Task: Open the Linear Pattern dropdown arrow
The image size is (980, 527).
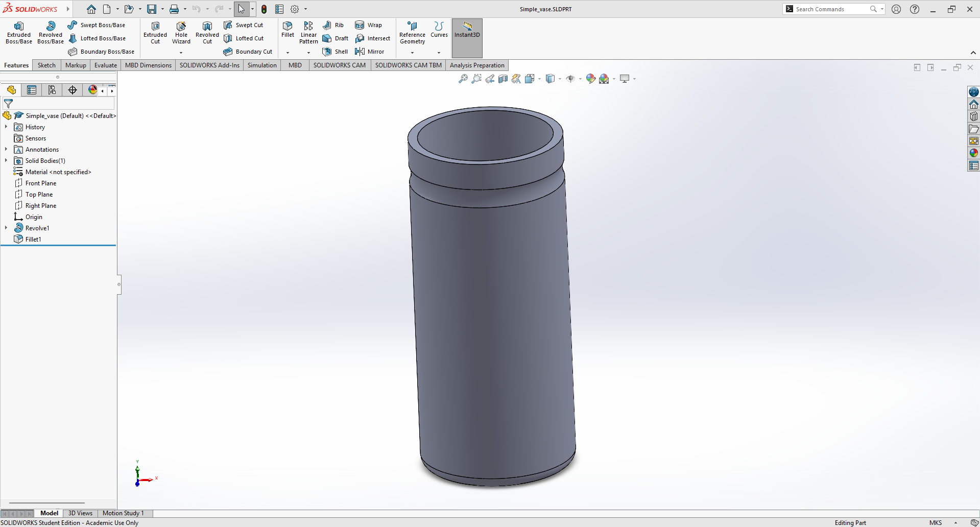Action: coord(308,52)
